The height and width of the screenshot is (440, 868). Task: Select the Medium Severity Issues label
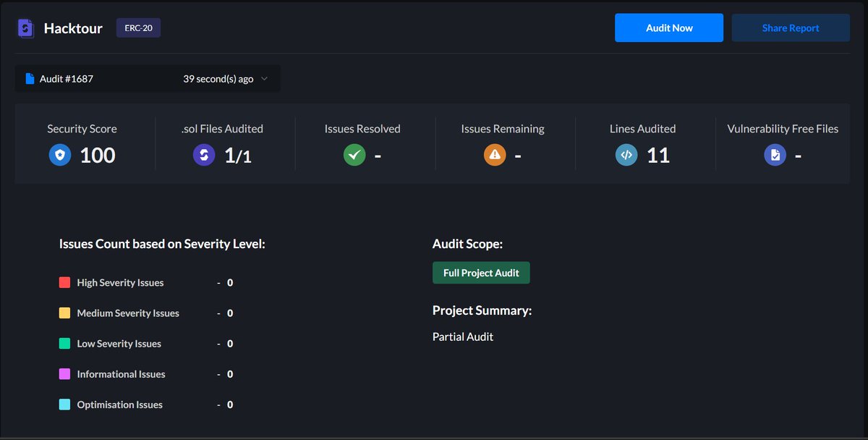128,313
